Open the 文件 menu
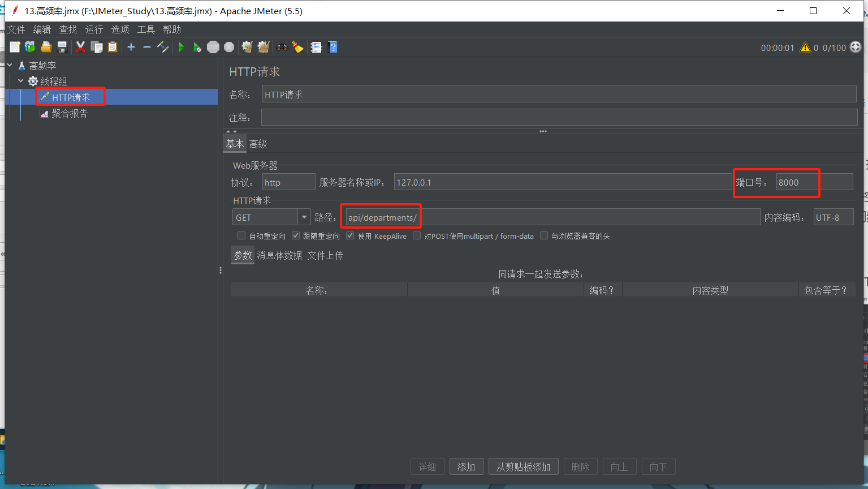Screen dimensions: 868x489 point(16,29)
